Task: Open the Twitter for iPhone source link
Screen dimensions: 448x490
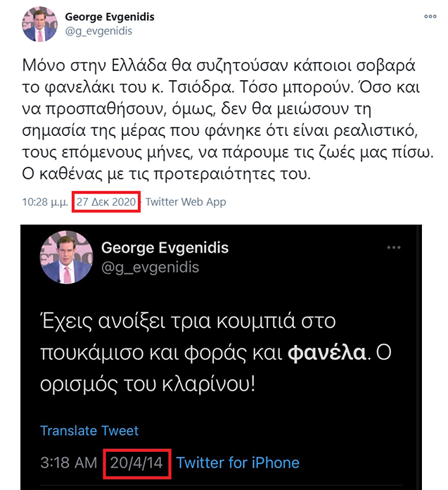Action: click(238, 463)
